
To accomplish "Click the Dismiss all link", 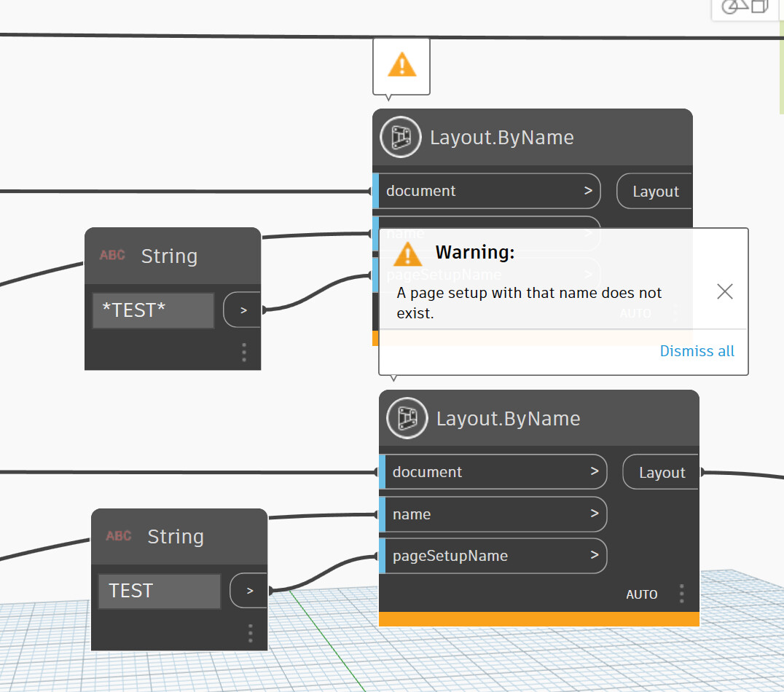I will click(697, 351).
